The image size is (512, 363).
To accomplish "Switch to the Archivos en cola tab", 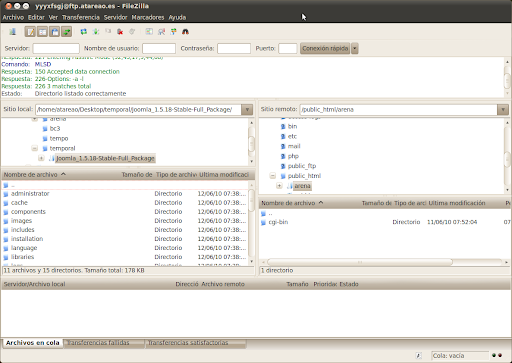I will click(33, 343).
